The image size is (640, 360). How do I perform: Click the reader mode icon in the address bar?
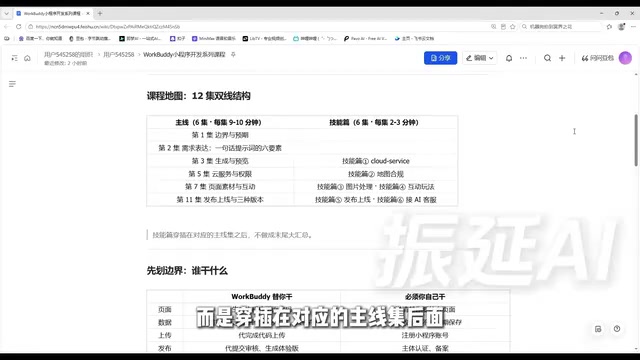(503, 27)
